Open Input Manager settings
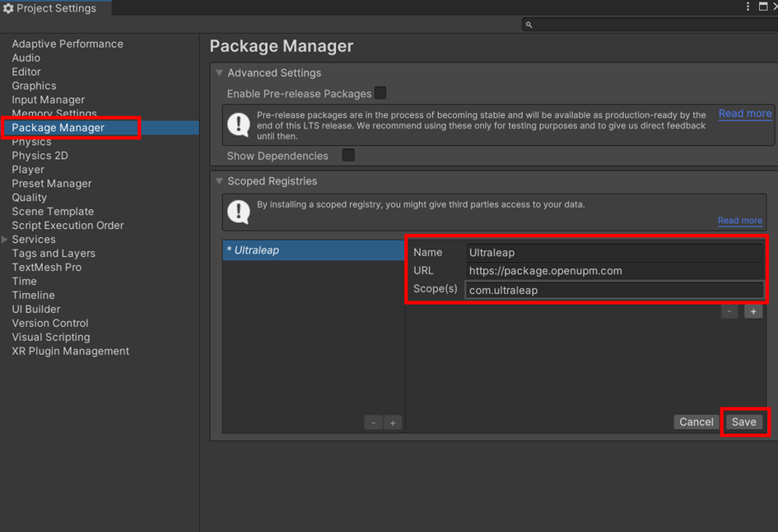 tap(48, 100)
